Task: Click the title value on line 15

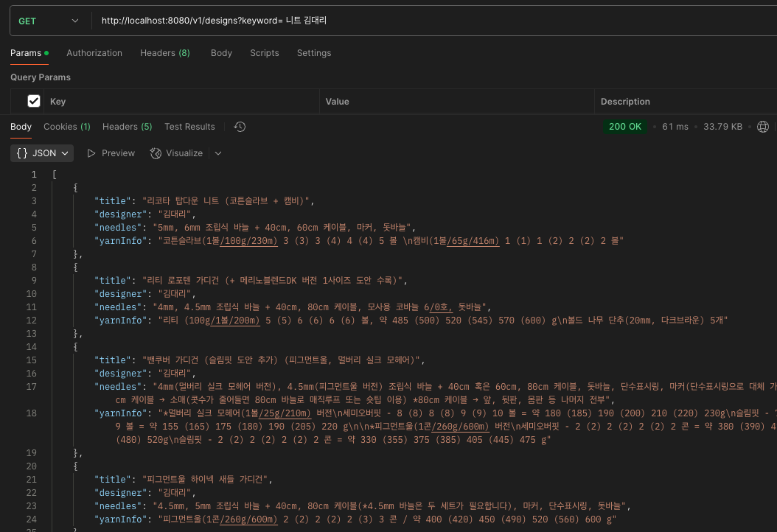Action: click(282, 360)
